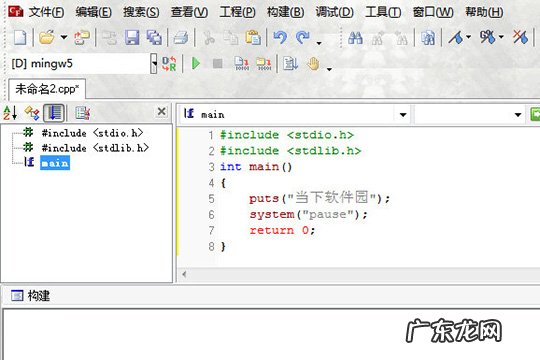Select the 未命名2.cpp file tab
Screen dimensions: 540x360
(x=47, y=89)
